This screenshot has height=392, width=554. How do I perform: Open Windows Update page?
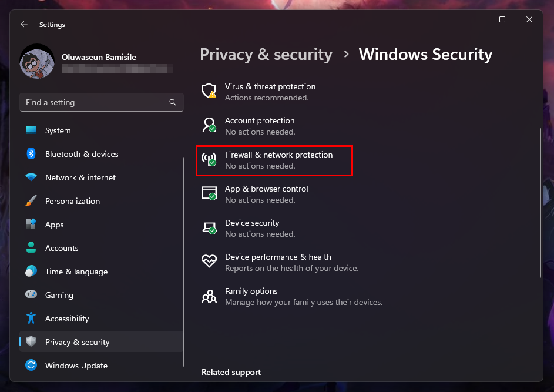tap(102, 366)
